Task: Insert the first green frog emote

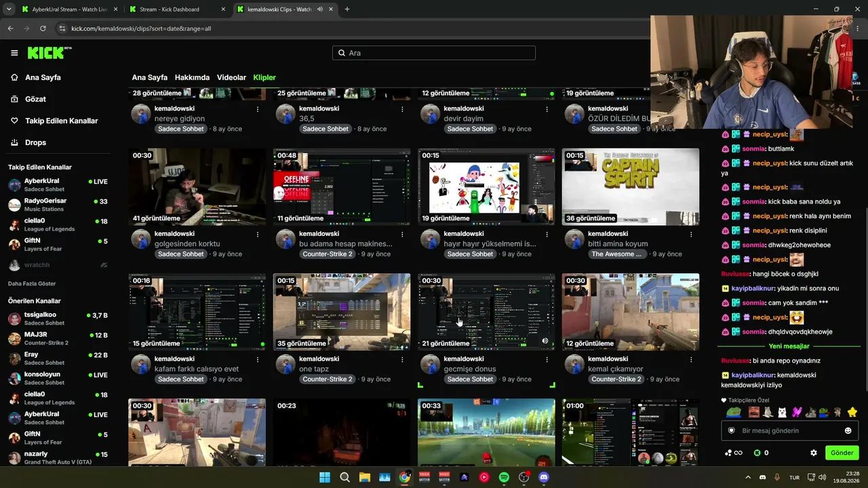Action: (x=733, y=412)
